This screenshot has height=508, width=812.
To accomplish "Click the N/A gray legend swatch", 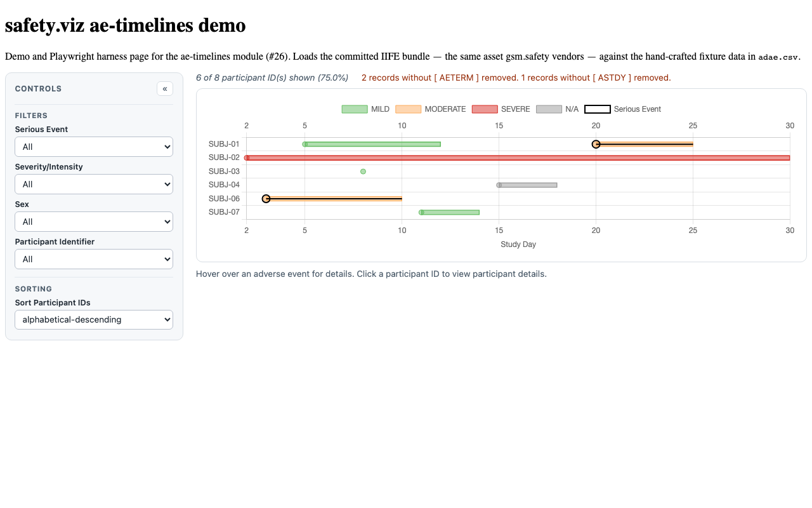I will [x=549, y=109].
